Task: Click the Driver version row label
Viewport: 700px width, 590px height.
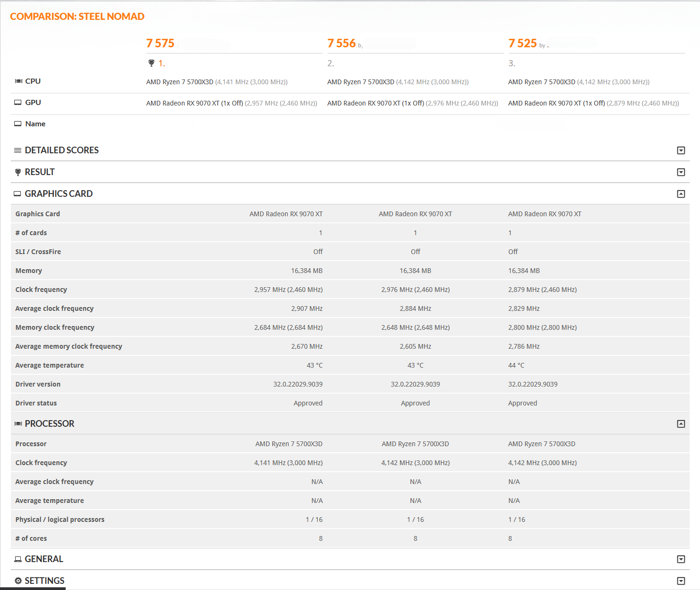Action: 38,384
